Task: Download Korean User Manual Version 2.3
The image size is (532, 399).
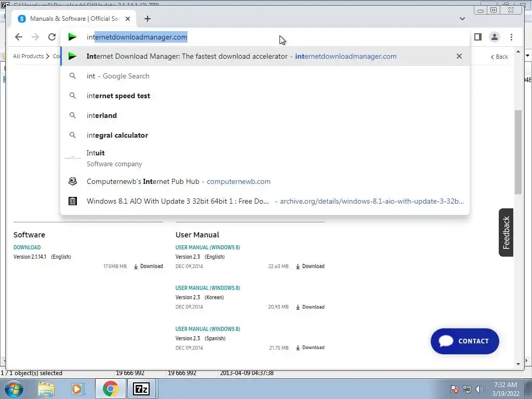Action: pyautogui.click(x=310, y=307)
